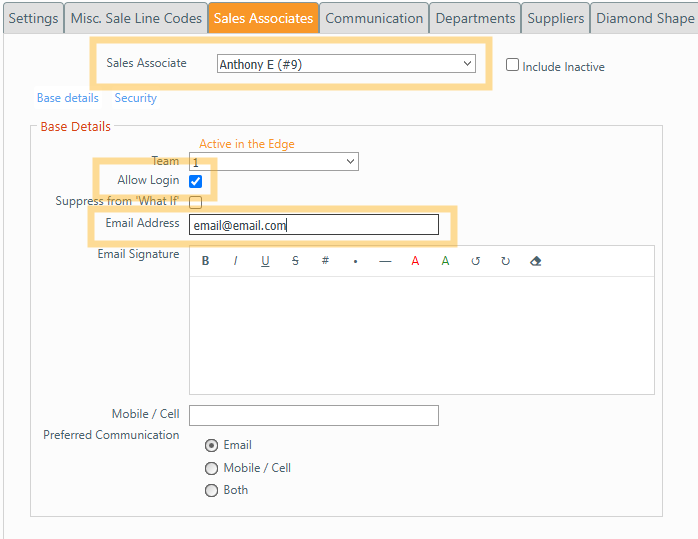Insert bullet list in signature editor
The width and height of the screenshot is (698, 539).
(356, 262)
